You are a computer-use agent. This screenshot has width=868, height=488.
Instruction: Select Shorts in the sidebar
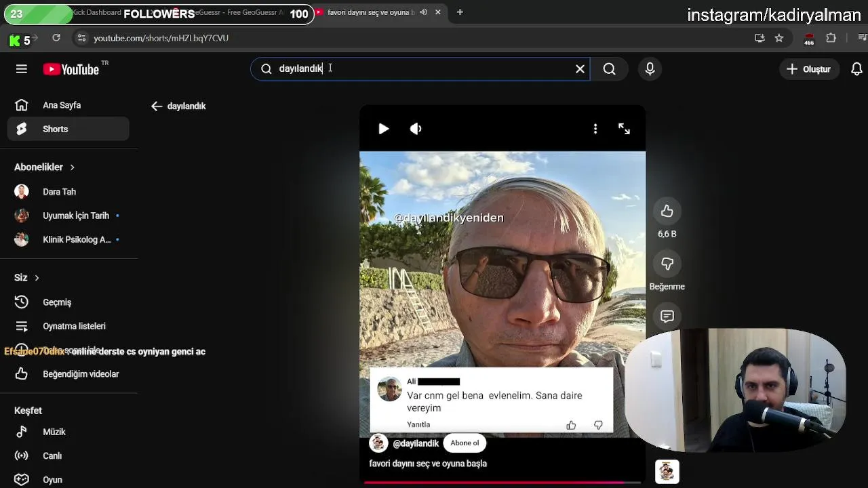tap(68, 129)
